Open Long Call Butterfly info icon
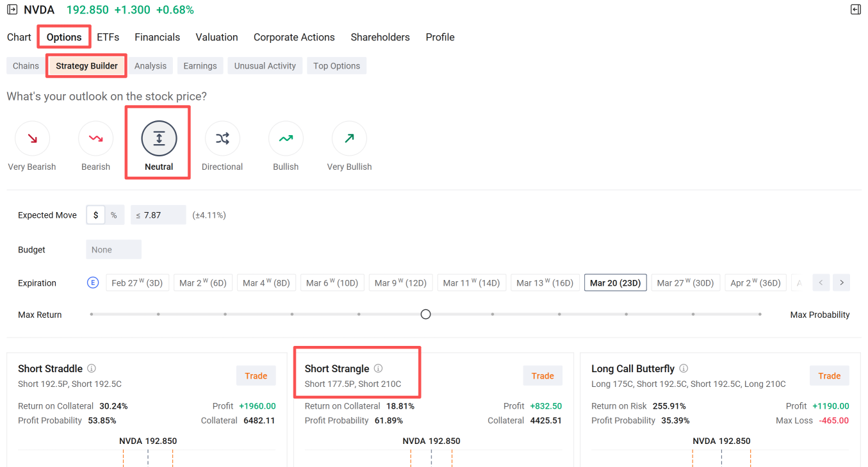 tap(684, 368)
